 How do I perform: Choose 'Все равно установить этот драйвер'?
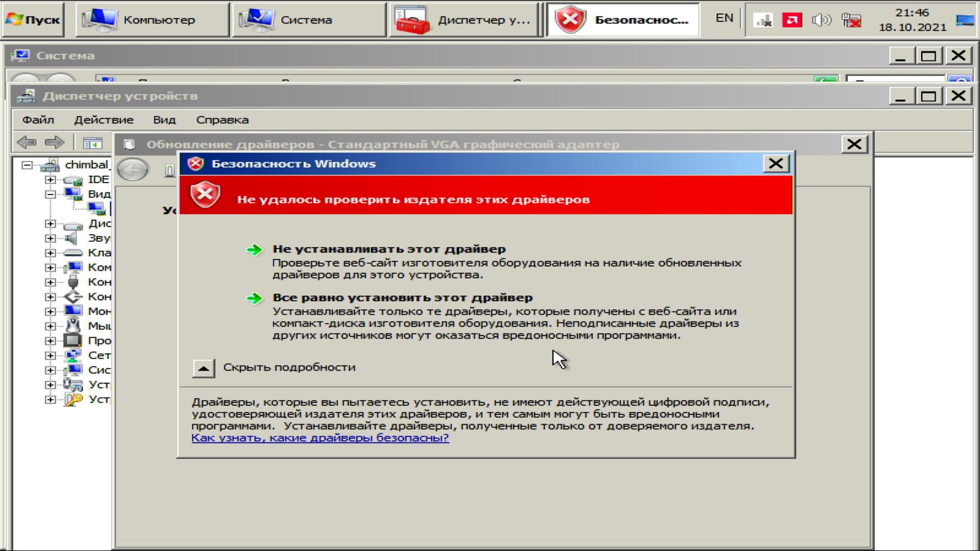coord(402,297)
